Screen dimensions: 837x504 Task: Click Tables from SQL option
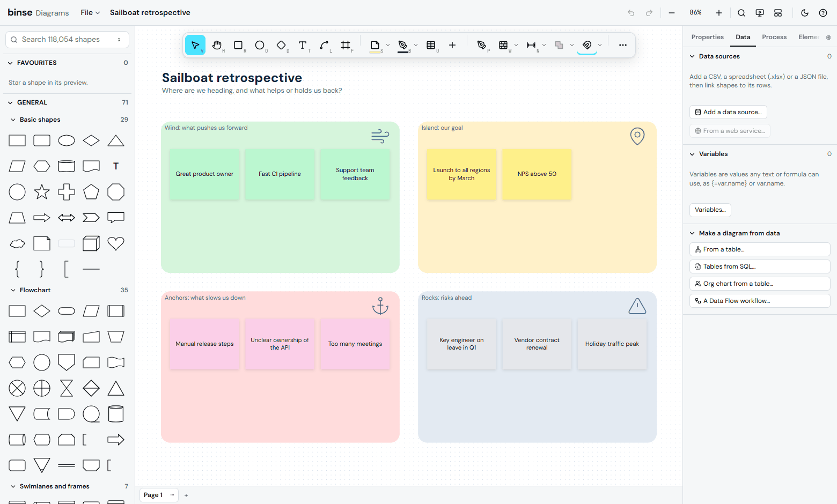pyautogui.click(x=760, y=266)
